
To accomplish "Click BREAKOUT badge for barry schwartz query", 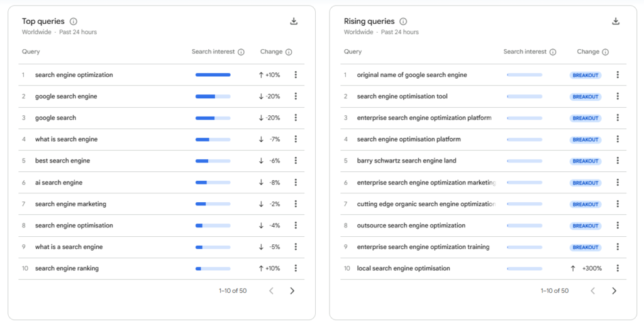I will (586, 161).
